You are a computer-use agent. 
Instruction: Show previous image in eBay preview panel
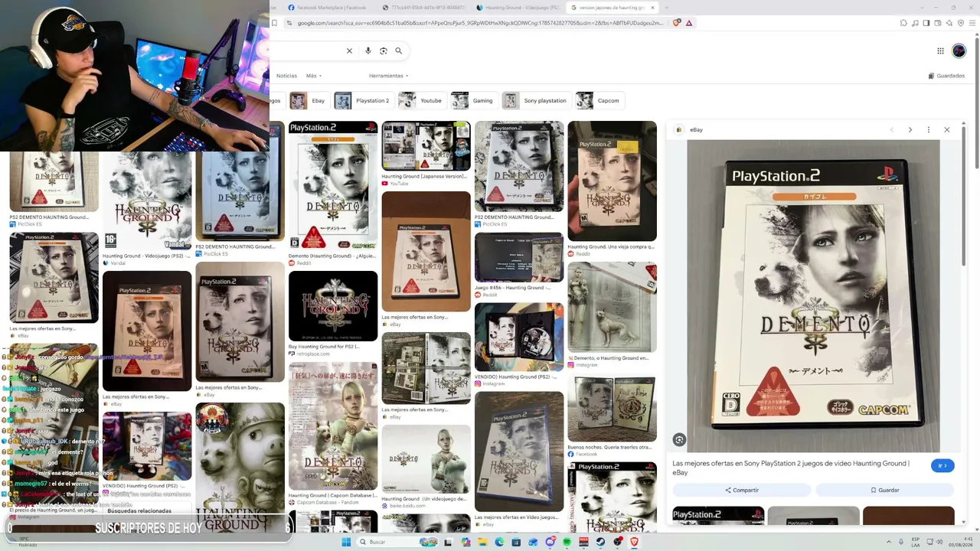click(x=892, y=129)
